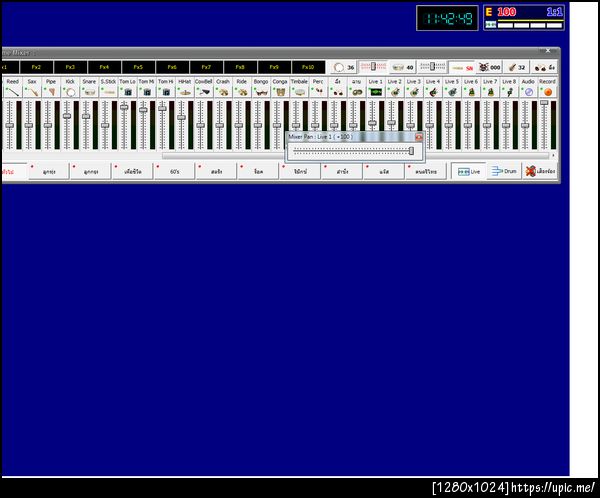Toggle the Drum mode button

click(504, 171)
